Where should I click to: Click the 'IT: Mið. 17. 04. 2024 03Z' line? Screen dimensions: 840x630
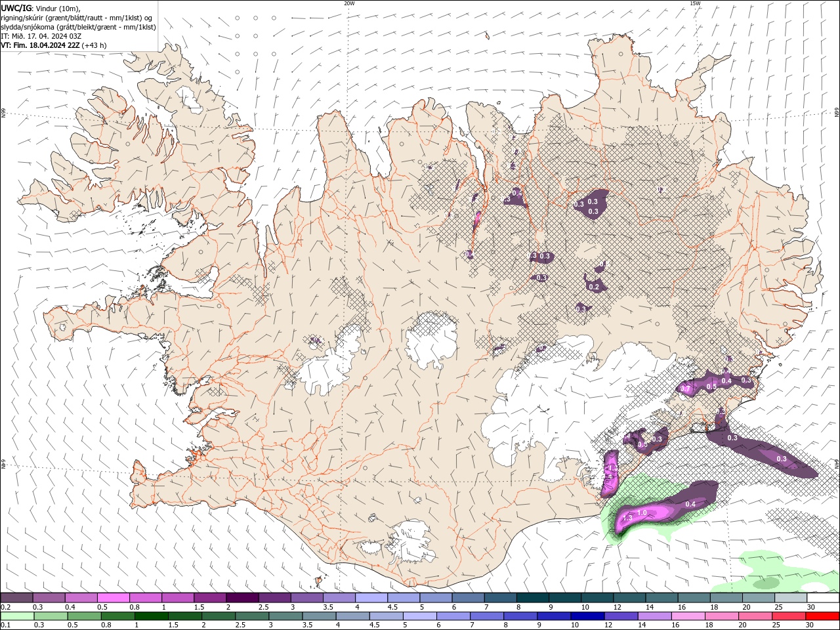[41, 36]
